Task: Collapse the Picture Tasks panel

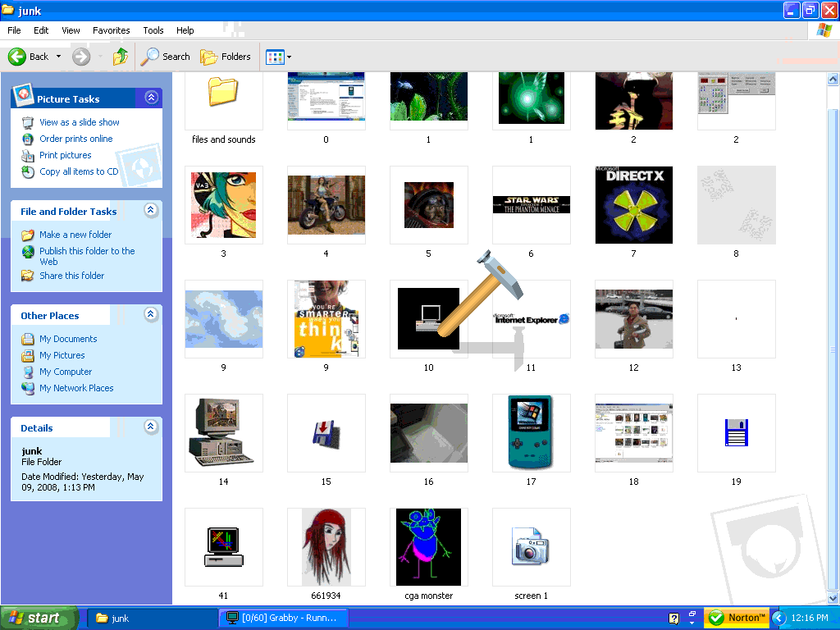Action: pyautogui.click(x=151, y=98)
